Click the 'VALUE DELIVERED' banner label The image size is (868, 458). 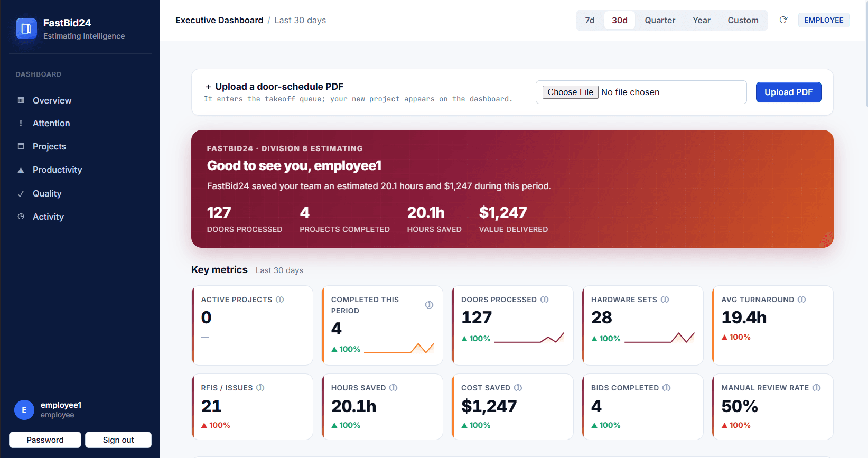[514, 229]
